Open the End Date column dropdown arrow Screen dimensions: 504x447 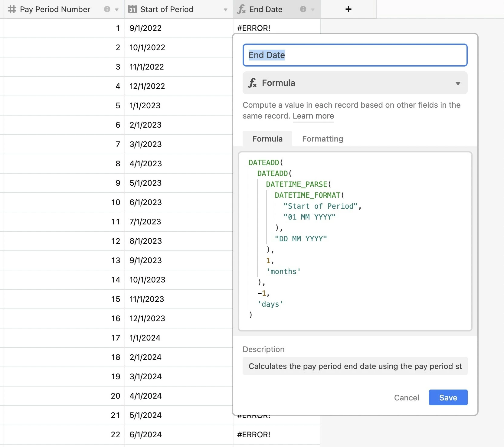click(313, 10)
